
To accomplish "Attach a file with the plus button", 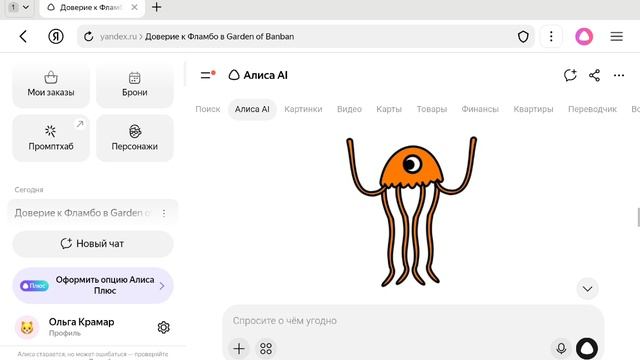I will pos(239,349).
